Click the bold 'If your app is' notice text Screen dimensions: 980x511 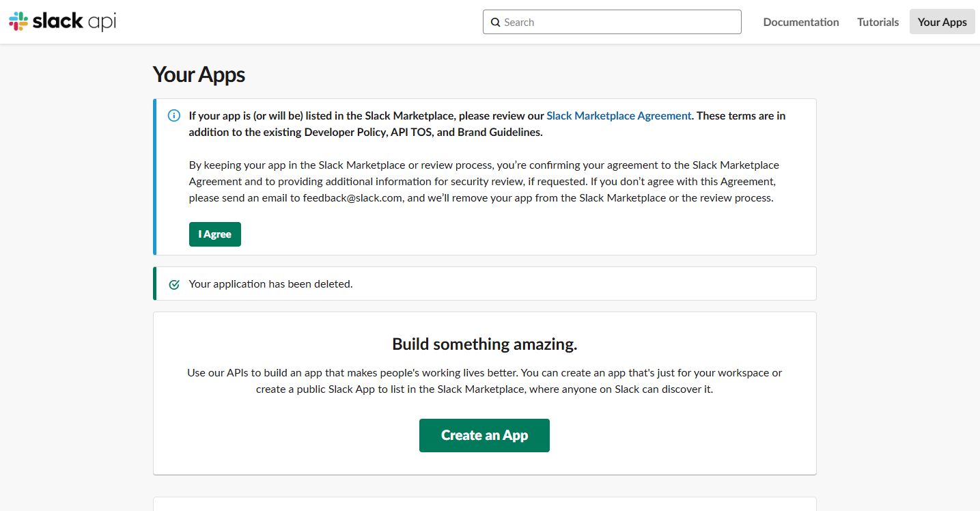click(487, 124)
